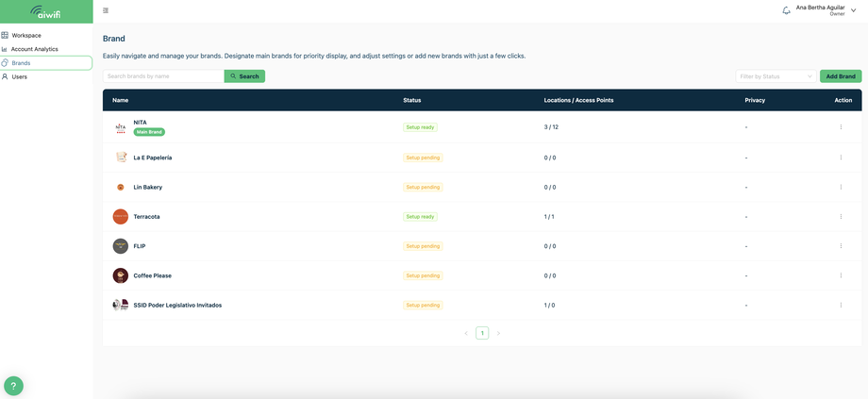Open notifications bell icon

[x=786, y=10]
